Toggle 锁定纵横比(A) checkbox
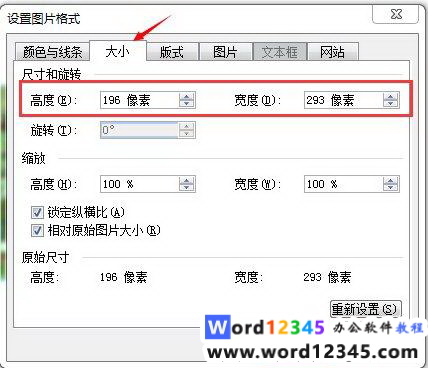The width and height of the screenshot is (428, 368). (x=37, y=212)
